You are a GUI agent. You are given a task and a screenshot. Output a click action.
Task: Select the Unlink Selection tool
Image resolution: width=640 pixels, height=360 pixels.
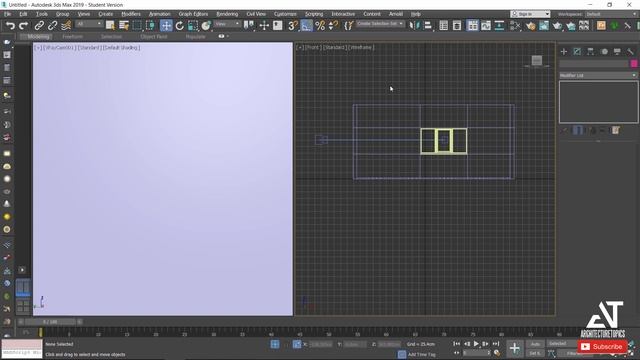[52, 26]
